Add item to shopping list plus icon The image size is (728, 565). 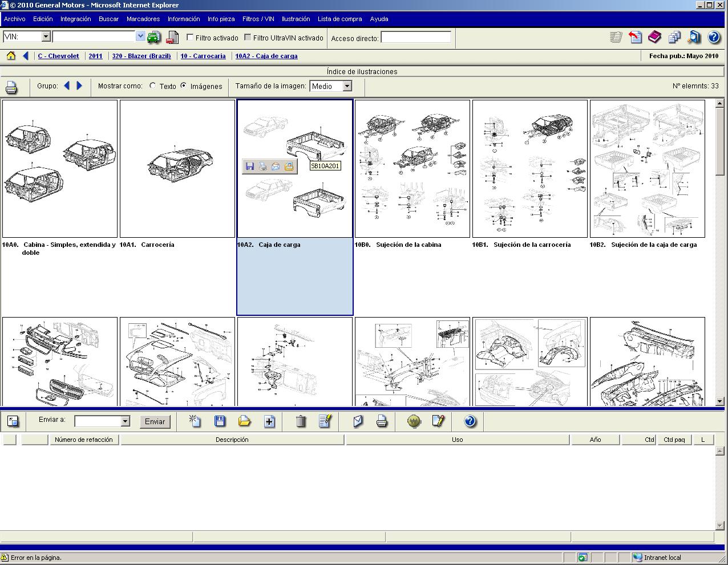point(269,421)
